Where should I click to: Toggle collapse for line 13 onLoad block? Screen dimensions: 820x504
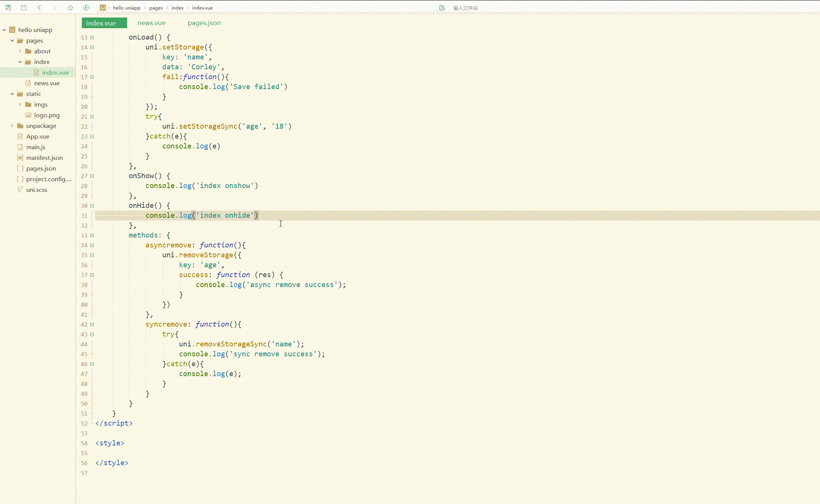click(x=92, y=37)
